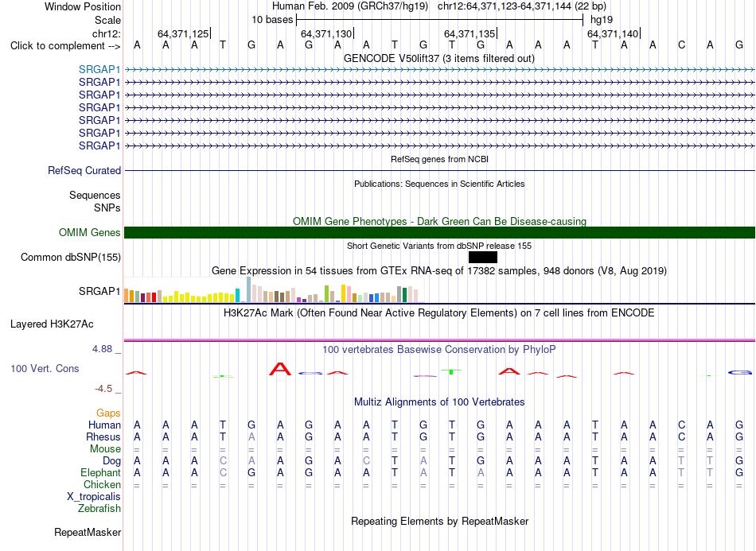
Task: Click the GENCODE V50lift37 track title
Action: [x=439, y=59]
